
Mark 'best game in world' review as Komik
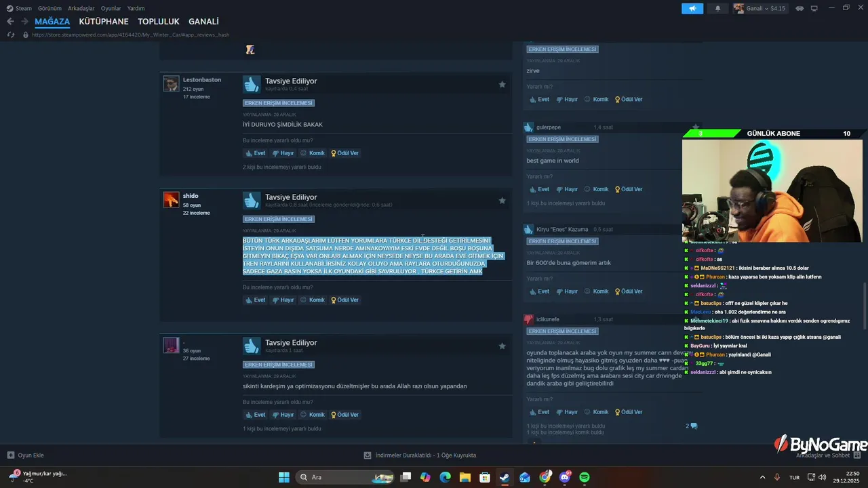click(597, 190)
